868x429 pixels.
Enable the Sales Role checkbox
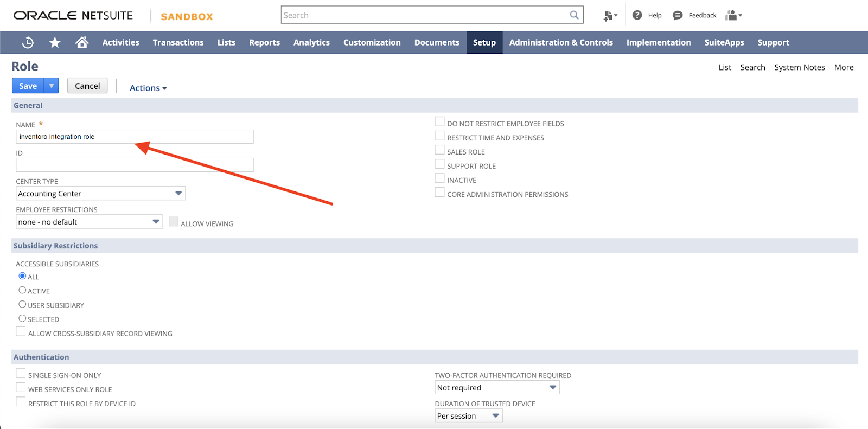point(439,150)
